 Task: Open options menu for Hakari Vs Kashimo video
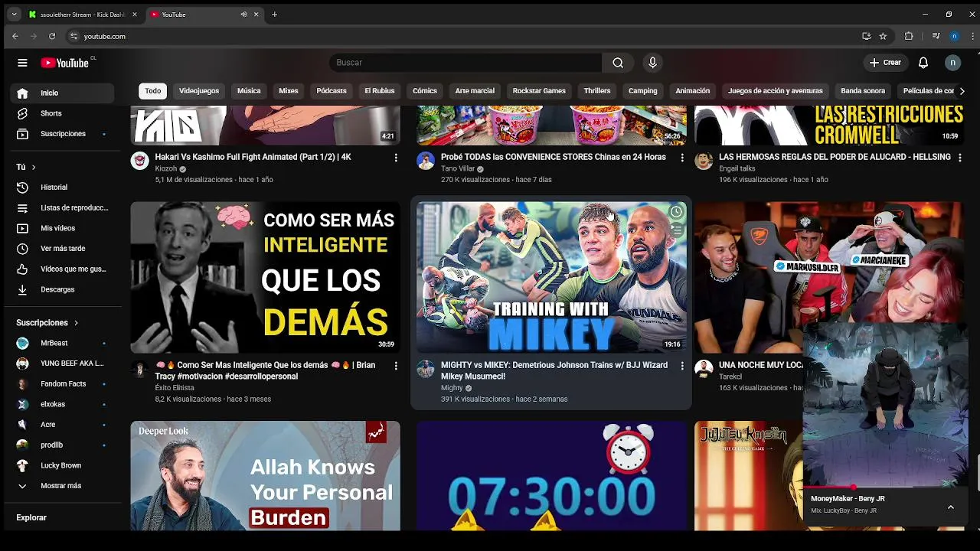pyautogui.click(x=396, y=158)
